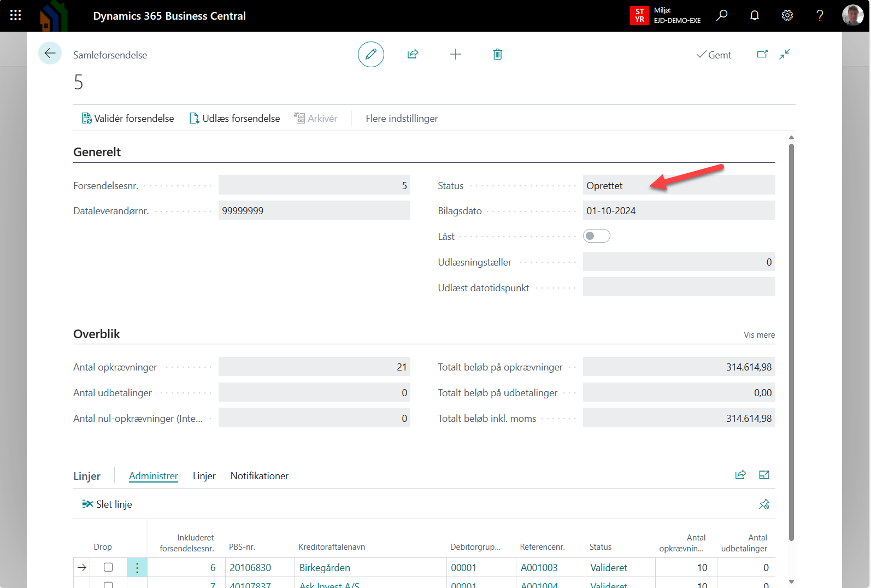Toggle the Låst switch
Viewport: 871px width, 588px height.
click(596, 236)
